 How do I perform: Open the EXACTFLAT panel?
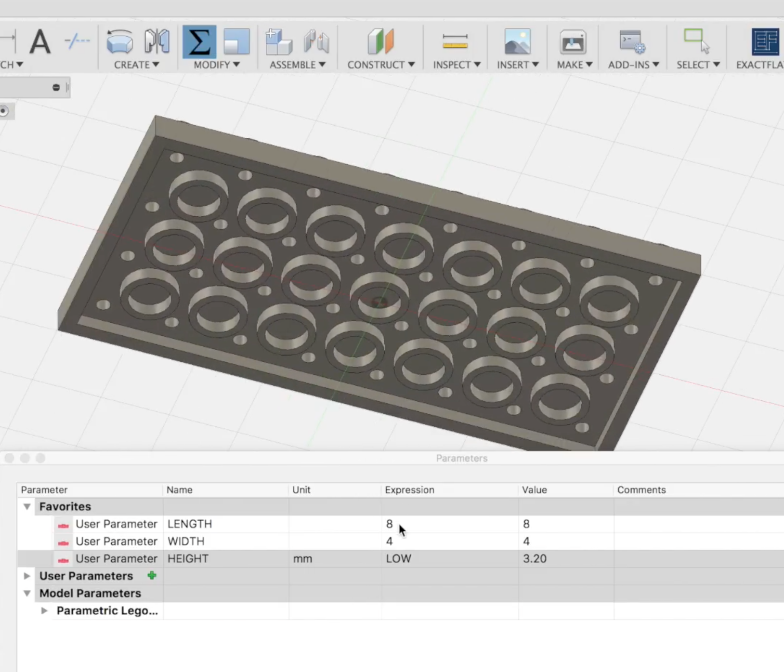click(x=764, y=42)
